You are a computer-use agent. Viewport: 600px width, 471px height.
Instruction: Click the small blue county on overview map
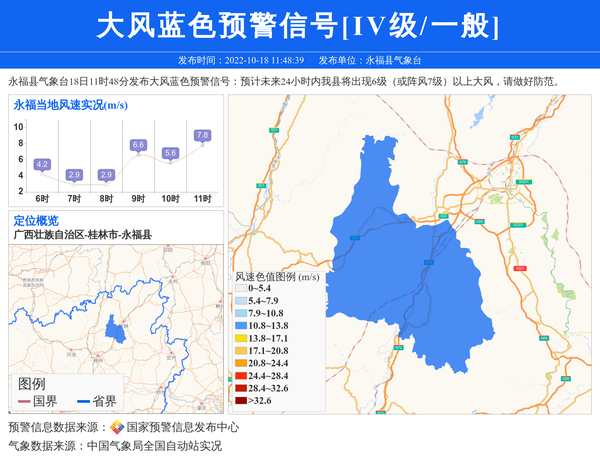(116, 329)
